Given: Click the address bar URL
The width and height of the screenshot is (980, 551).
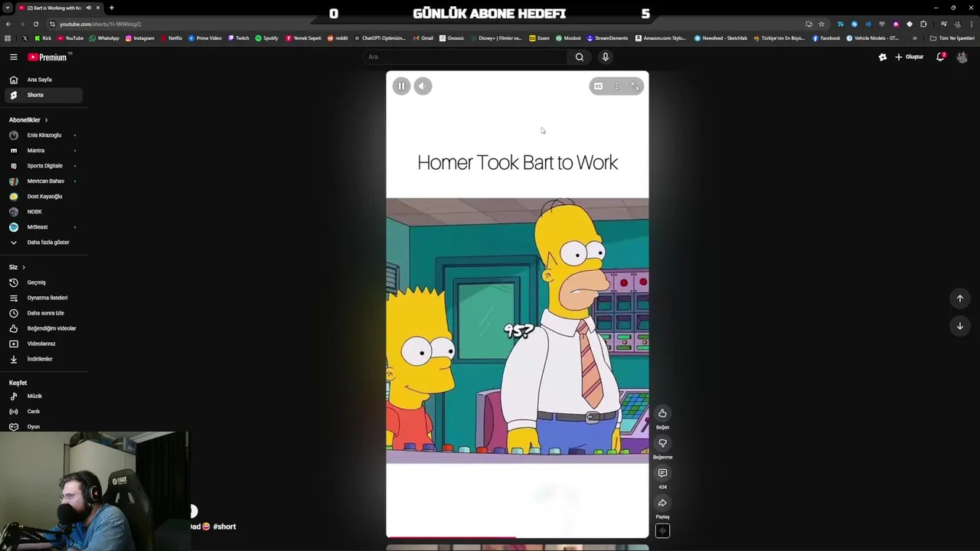Looking at the screenshot, I should pos(100,24).
